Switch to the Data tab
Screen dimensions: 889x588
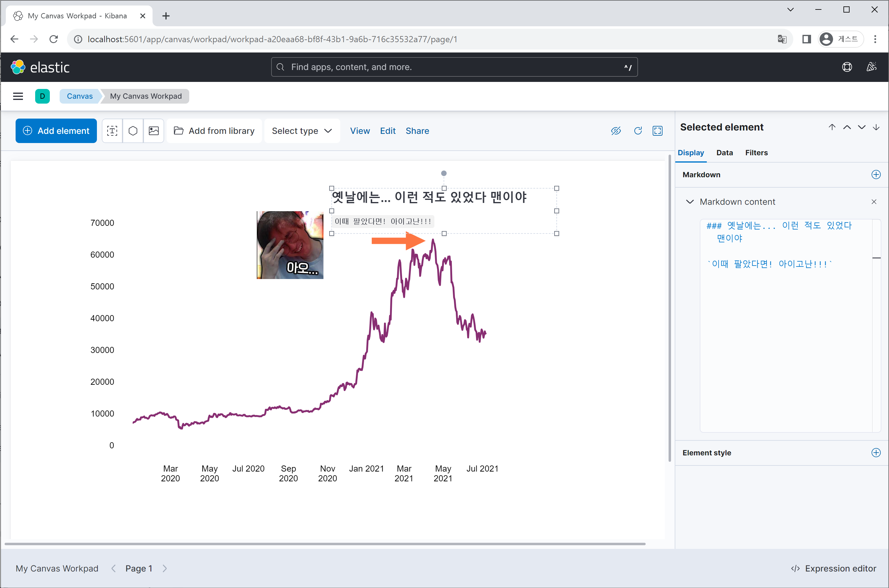coord(724,153)
